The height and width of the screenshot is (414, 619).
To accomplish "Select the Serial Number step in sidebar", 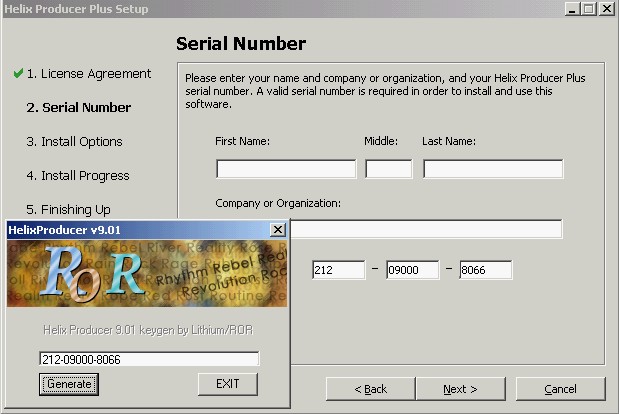I will pos(79,107).
